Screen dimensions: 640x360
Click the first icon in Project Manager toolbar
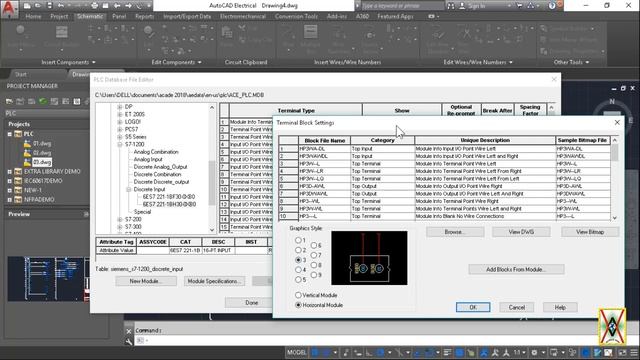[x=9, y=101]
